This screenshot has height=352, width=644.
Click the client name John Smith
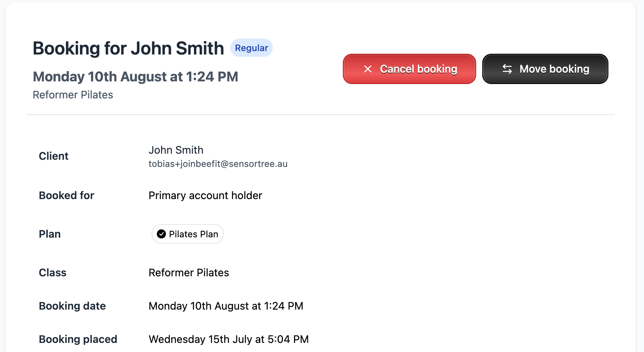176,150
